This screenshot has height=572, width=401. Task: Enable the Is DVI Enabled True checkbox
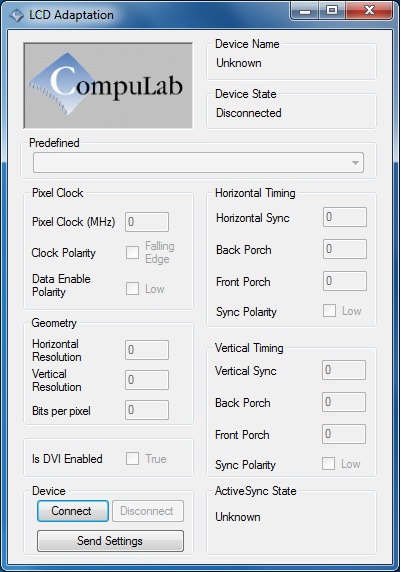click(132, 459)
